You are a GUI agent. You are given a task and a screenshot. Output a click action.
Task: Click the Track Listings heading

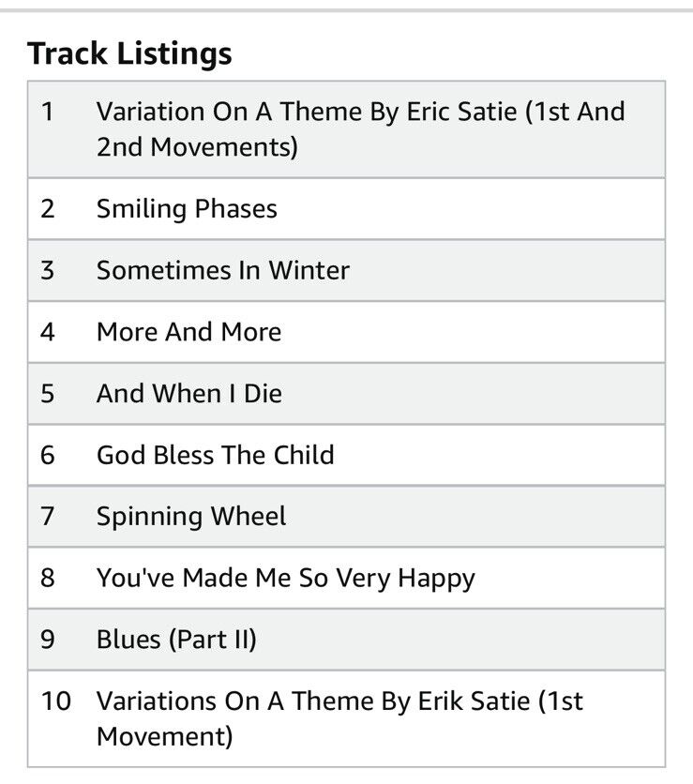(x=129, y=53)
